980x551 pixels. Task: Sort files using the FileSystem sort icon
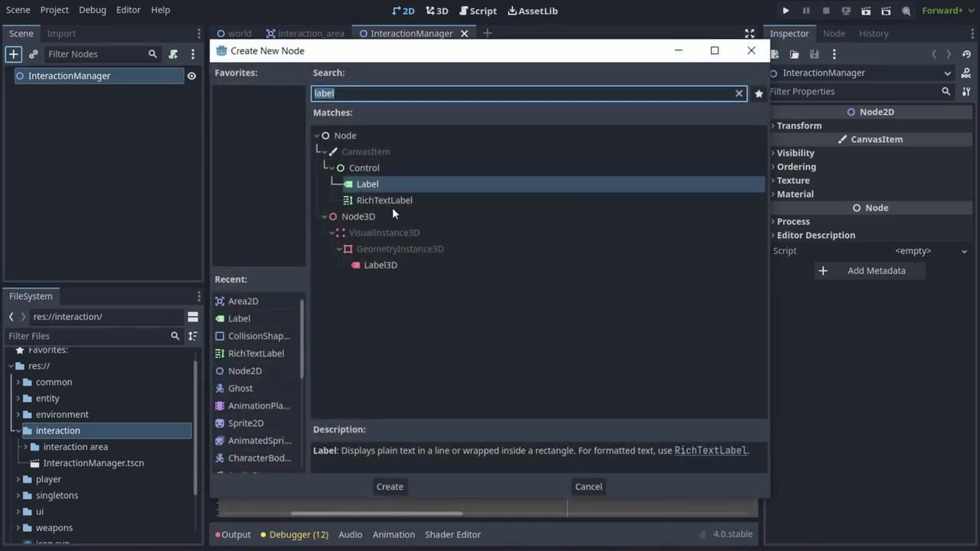coord(193,336)
